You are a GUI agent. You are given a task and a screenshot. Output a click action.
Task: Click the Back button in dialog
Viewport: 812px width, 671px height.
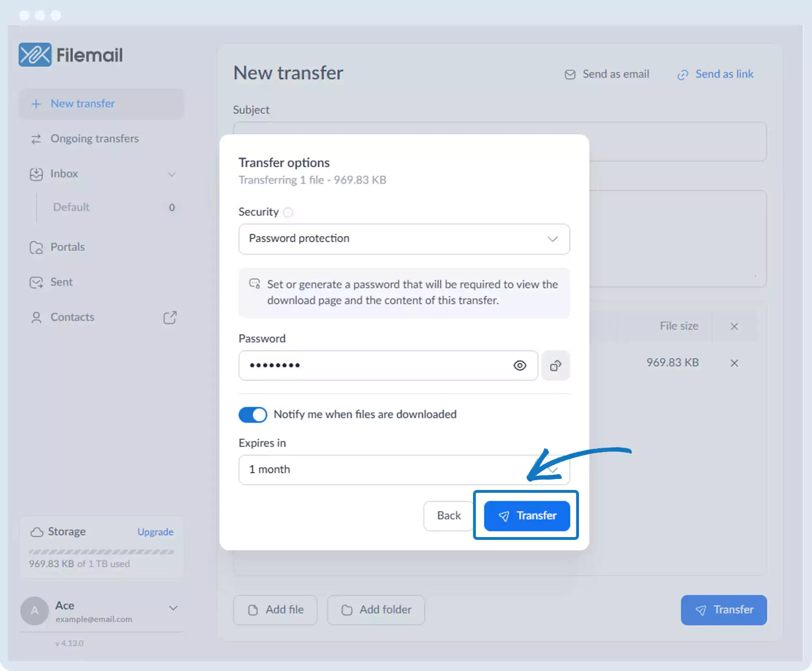[449, 516]
